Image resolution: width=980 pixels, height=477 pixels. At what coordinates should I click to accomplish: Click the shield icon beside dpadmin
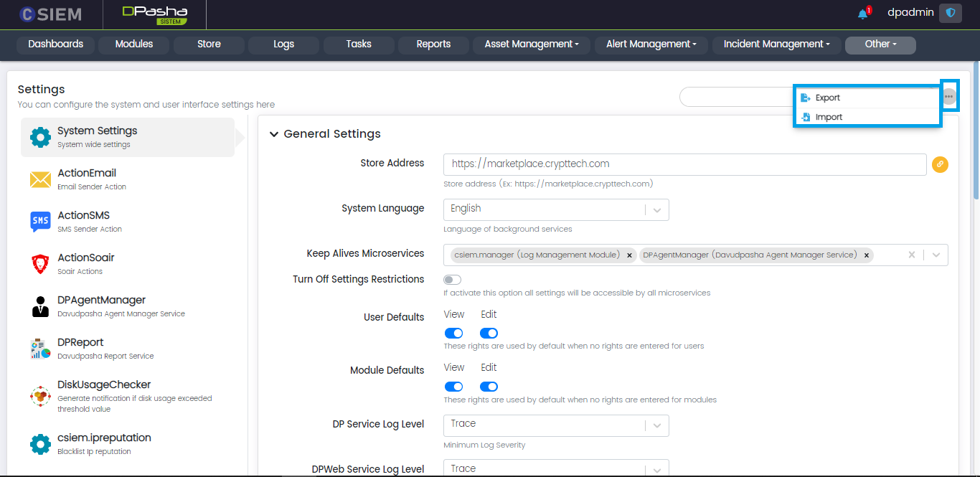[x=951, y=13]
